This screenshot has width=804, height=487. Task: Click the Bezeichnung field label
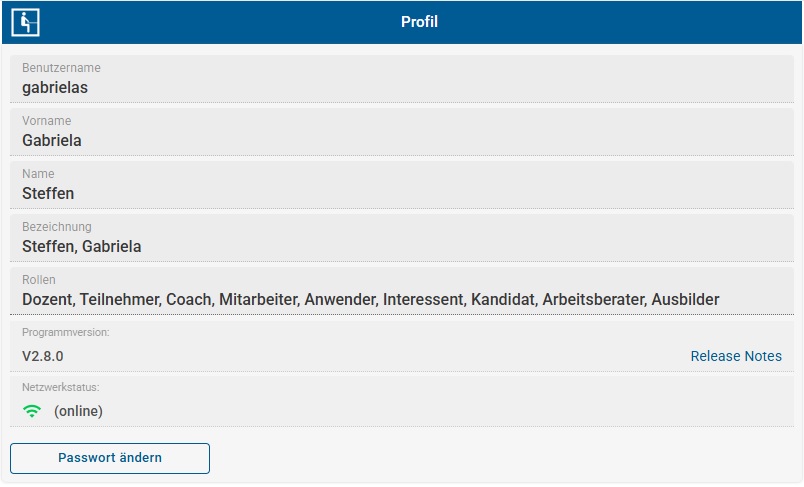tap(57, 227)
